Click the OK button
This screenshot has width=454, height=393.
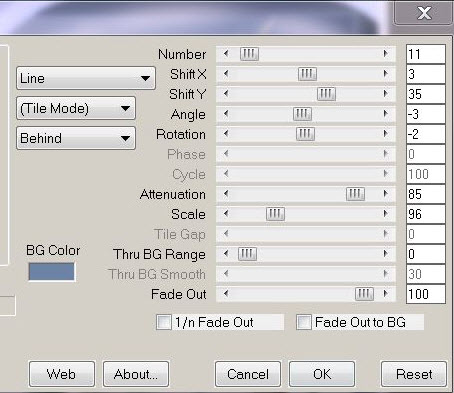322,374
